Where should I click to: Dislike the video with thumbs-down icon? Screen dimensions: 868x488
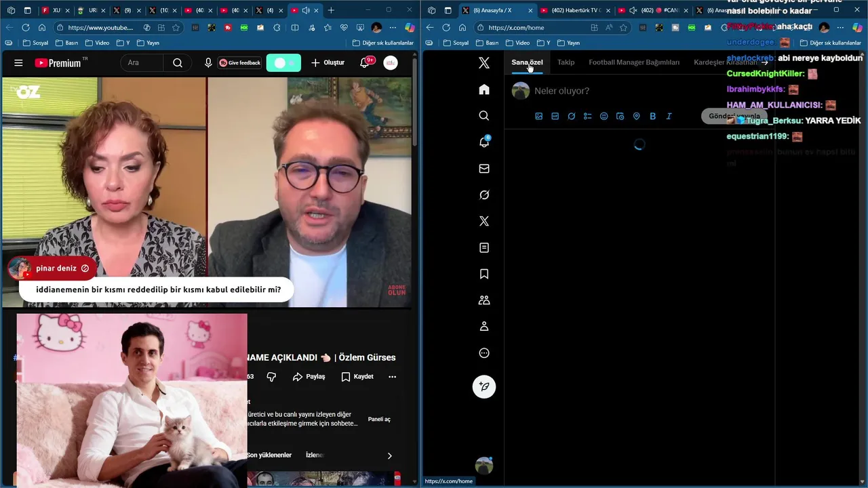point(271,377)
